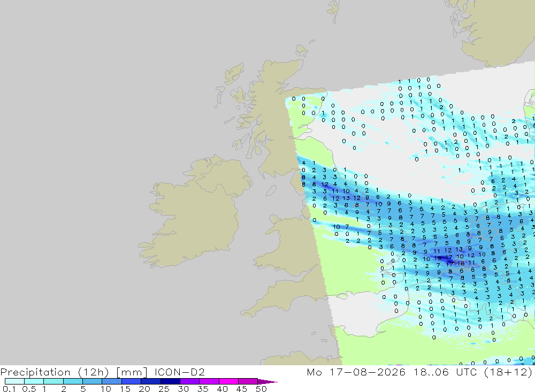Viewport: 535px width, 392px height.
Task: Pick the 0.5–1 mm legend swatch
Action: coord(34,381)
